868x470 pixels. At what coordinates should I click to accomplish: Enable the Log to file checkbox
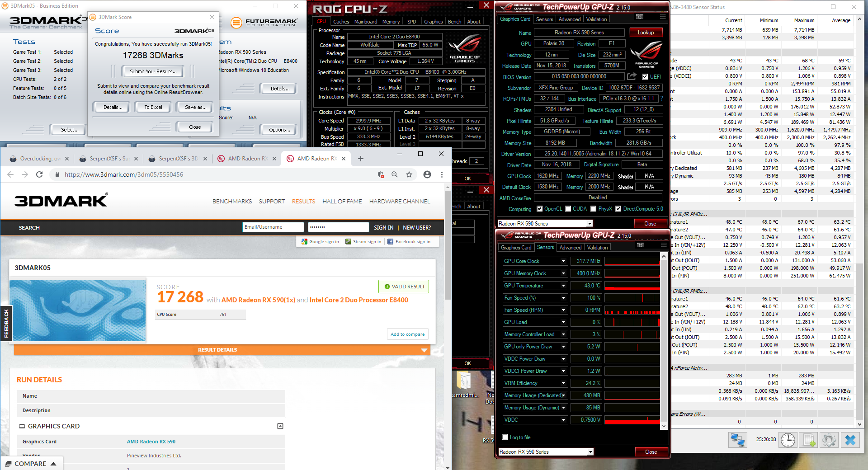click(x=505, y=437)
